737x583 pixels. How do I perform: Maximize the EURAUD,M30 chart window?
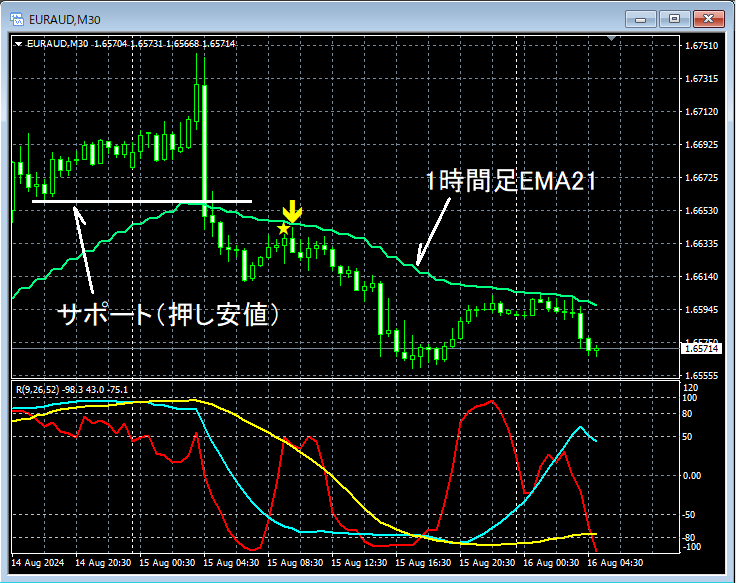point(674,19)
